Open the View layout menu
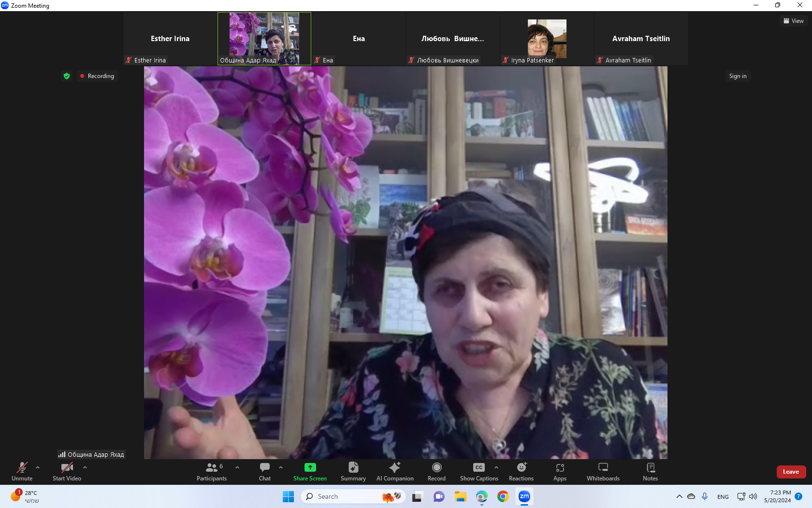Screen dimensions: 812x508 [793, 21]
